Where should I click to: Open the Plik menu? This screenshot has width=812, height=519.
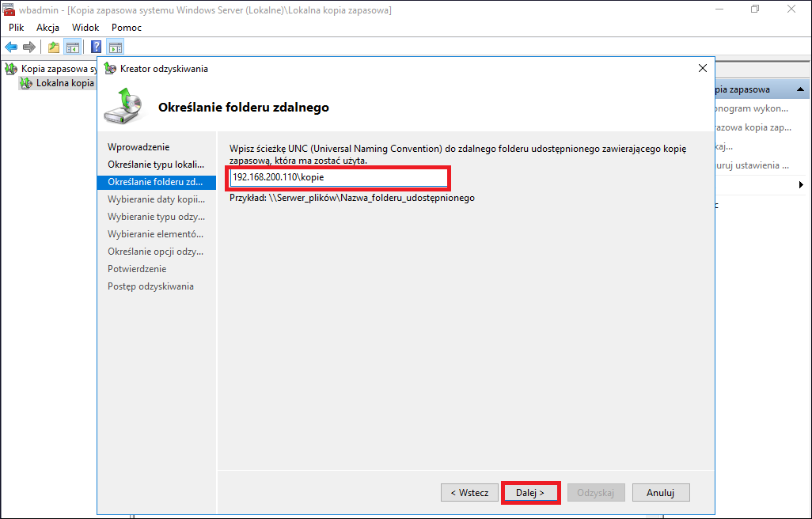[x=17, y=28]
